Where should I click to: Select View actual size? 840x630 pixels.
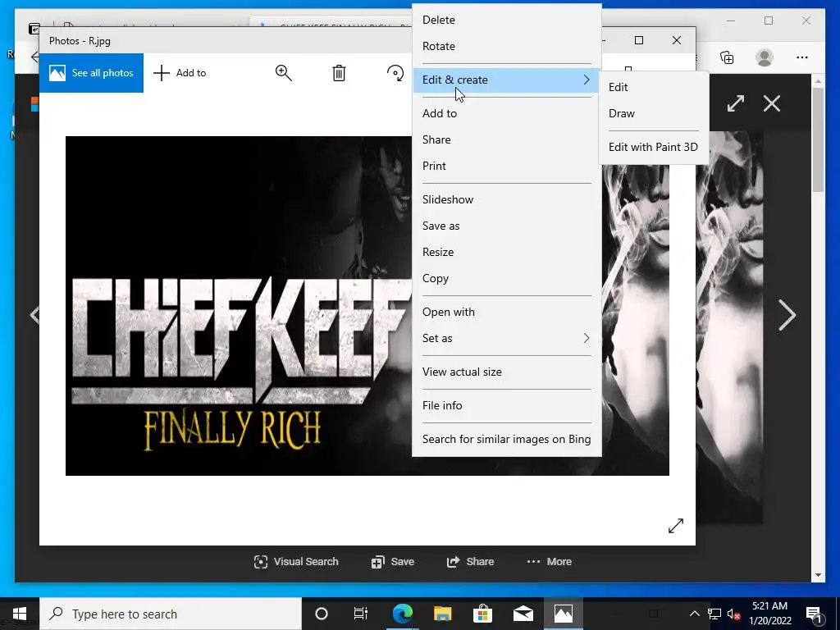[506, 372]
